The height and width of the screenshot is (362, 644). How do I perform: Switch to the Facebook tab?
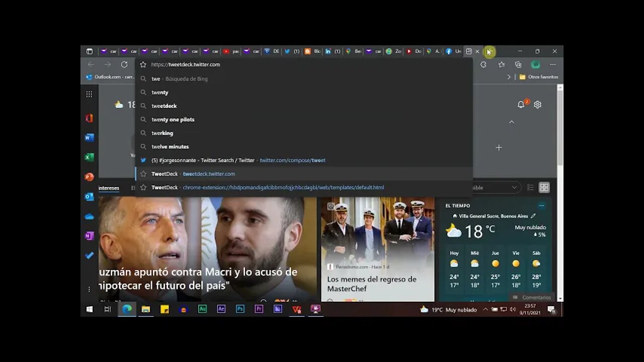coord(453,51)
